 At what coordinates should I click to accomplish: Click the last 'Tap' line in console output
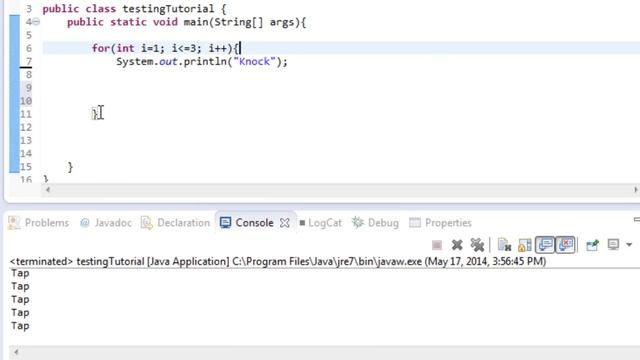(x=20, y=326)
